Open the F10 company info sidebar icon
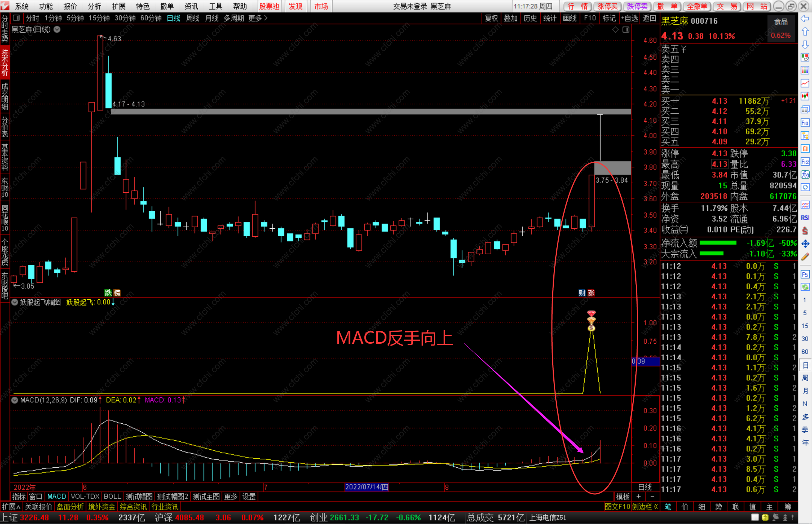Viewport: 812px width, 524px height. click(805, 123)
